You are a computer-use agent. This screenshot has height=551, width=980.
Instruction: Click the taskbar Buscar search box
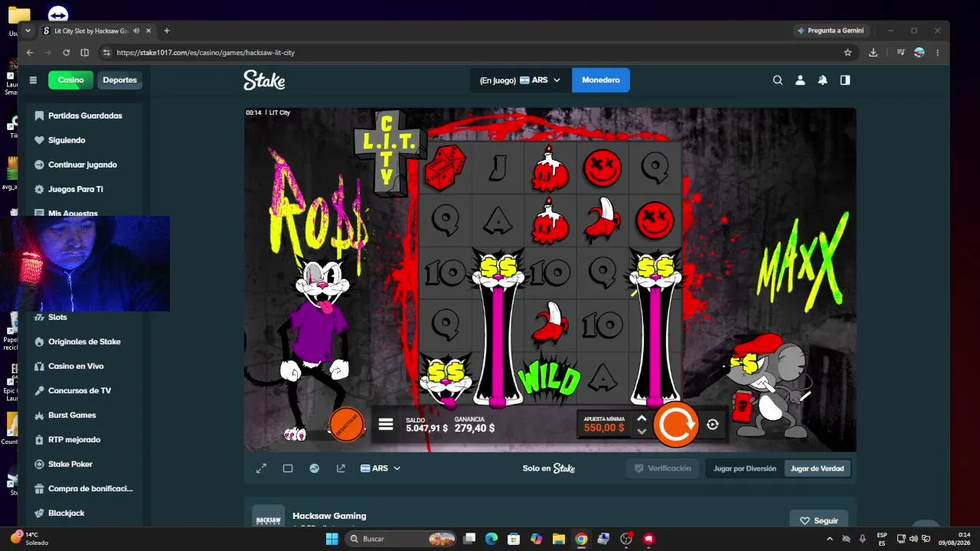point(402,539)
